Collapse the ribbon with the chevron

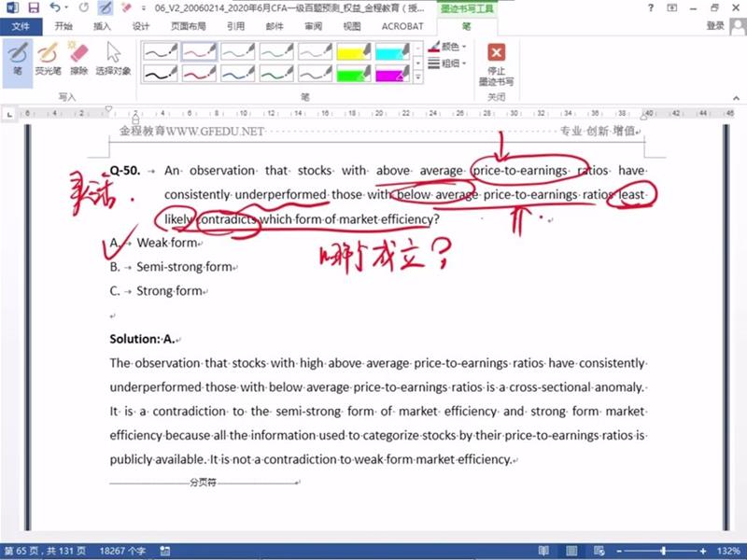(x=736, y=98)
